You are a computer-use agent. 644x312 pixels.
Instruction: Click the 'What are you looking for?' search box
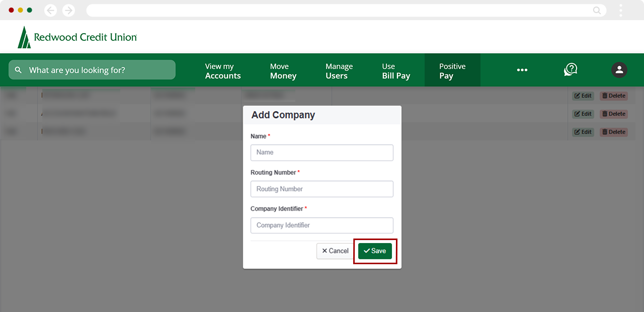tap(92, 70)
